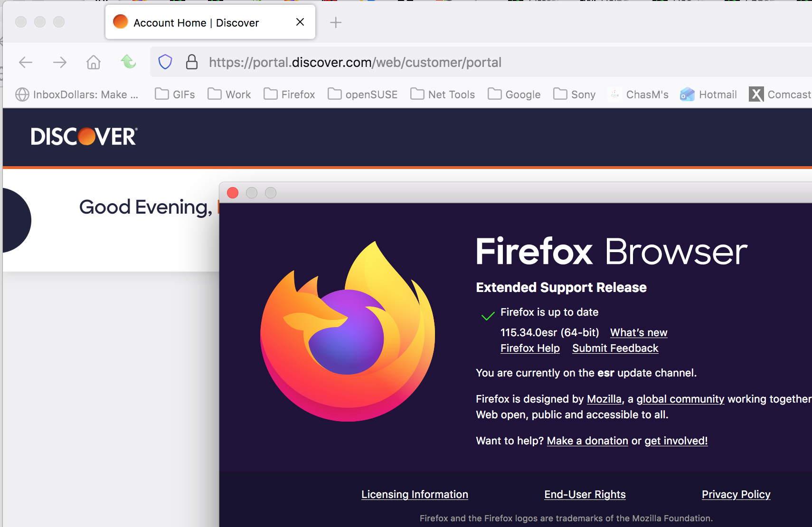Viewport: 812px width, 527px height.
Task: Click the Firefox logo in the About dialog
Action: point(348,331)
